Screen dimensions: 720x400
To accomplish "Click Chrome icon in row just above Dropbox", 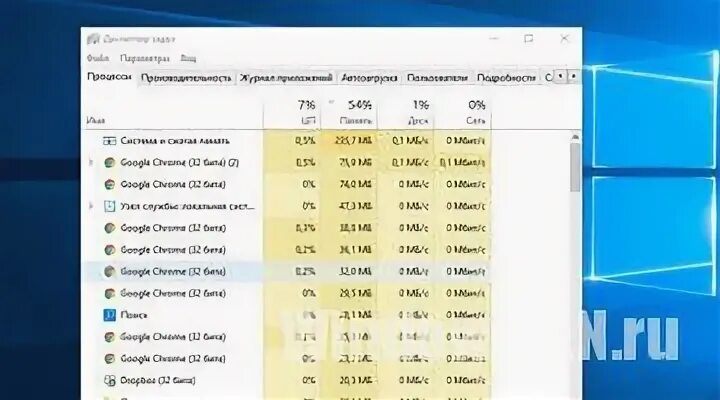I will tap(109, 359).
